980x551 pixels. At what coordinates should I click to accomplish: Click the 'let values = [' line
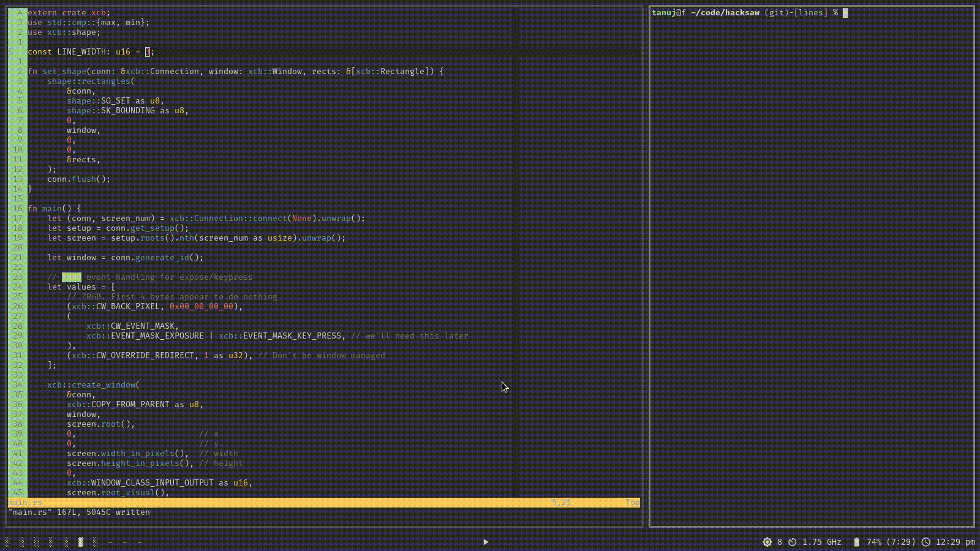tap(81, 287)
